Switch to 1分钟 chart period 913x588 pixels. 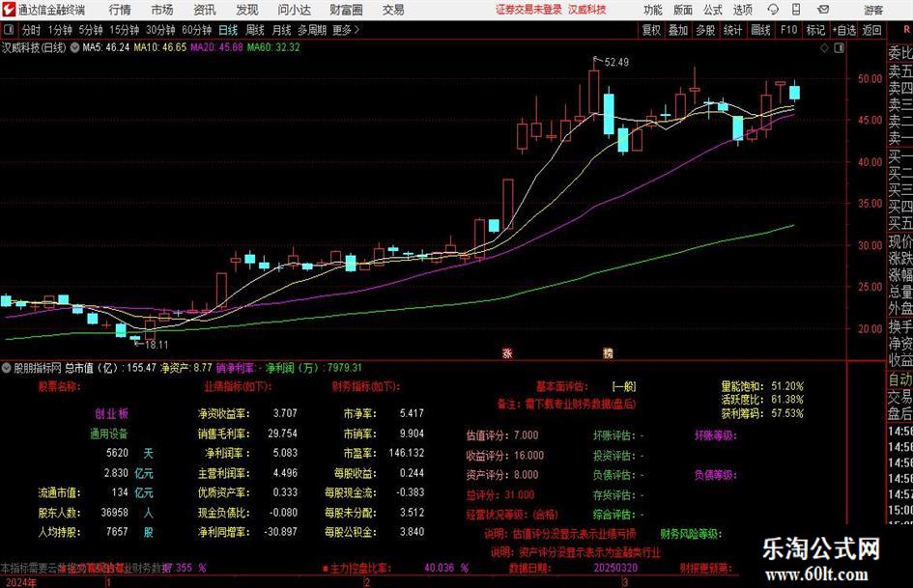pos(59,30)
